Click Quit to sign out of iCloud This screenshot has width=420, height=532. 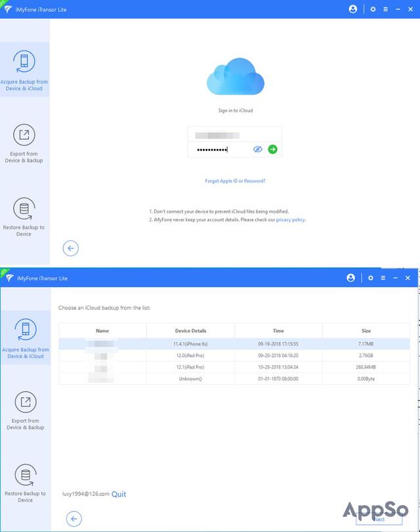[119, 494]
